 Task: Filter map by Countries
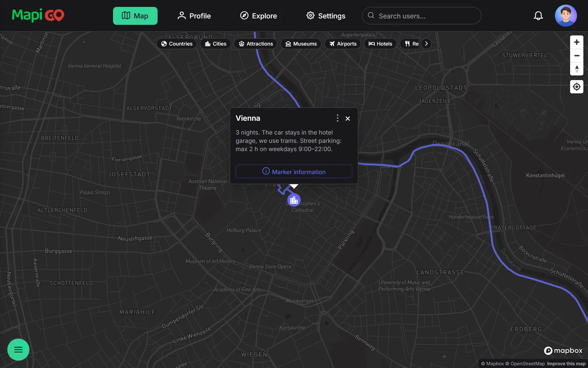[177, 44]
